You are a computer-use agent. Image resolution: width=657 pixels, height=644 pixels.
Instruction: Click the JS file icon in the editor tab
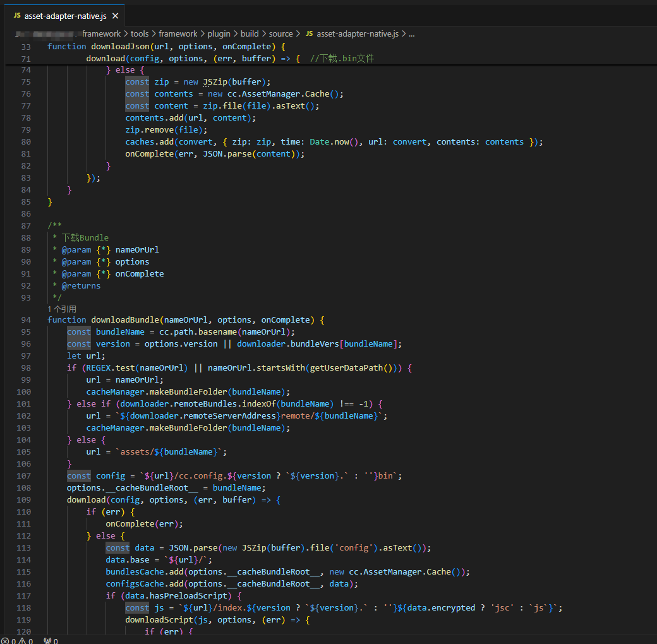17,16
